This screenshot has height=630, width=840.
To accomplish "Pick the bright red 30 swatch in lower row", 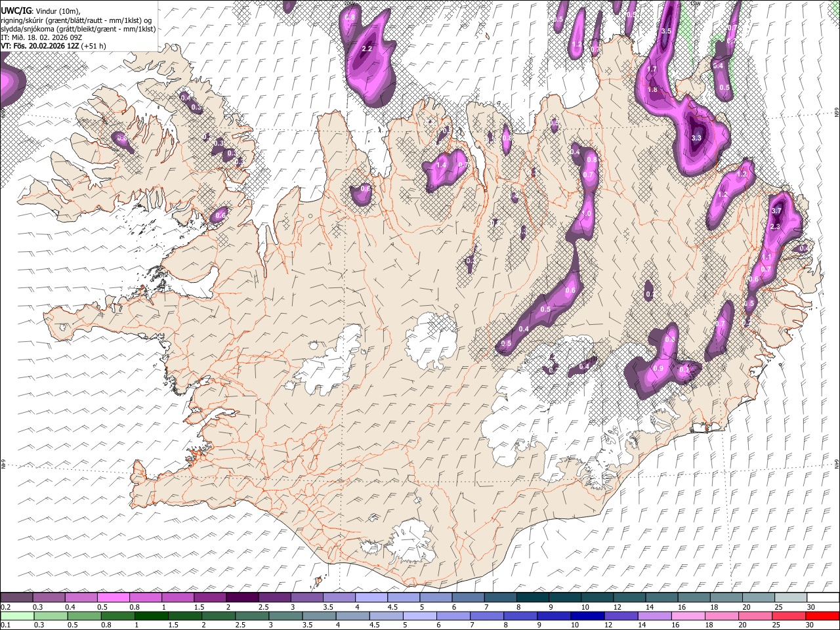I will (x=822, y=616).
